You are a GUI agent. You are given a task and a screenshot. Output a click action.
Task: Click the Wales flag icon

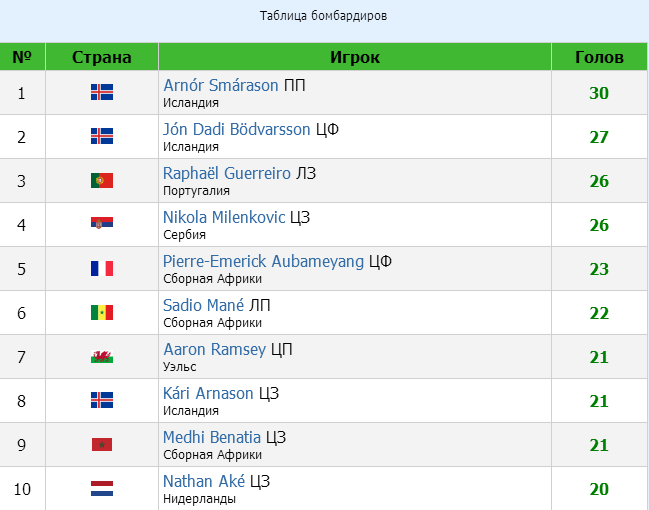point(102,357)
